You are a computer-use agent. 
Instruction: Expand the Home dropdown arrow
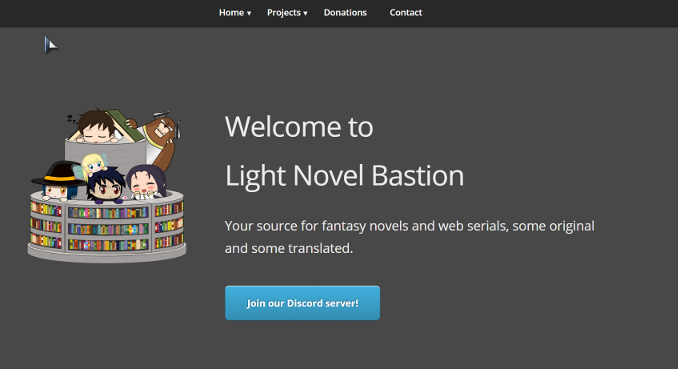pyautogui.click(x=249, y=13)
